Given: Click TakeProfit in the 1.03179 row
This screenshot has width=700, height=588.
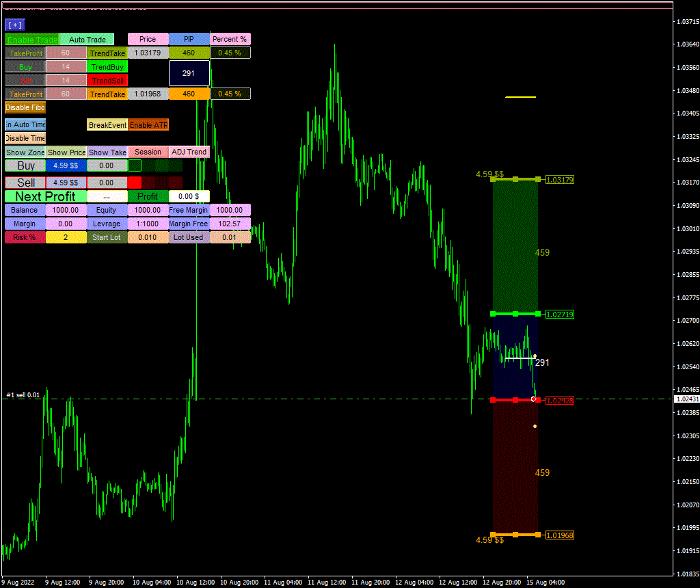Looking at the screenshot, I should point(25,53).
